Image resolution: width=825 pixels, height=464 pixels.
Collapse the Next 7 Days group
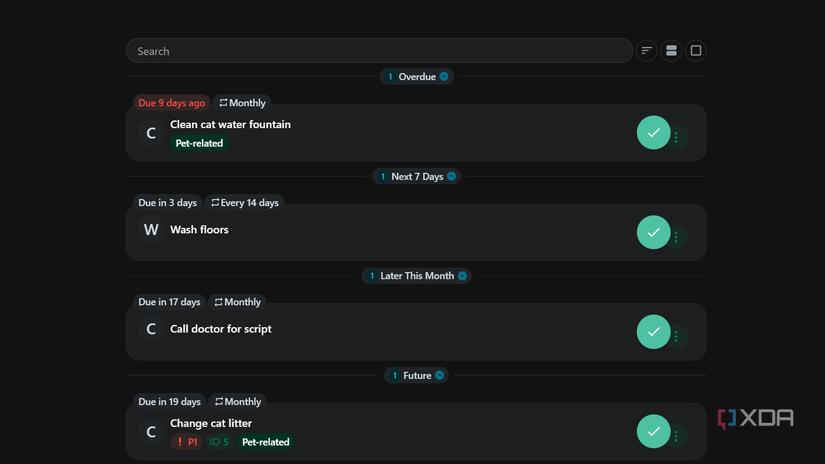(451, 177)
